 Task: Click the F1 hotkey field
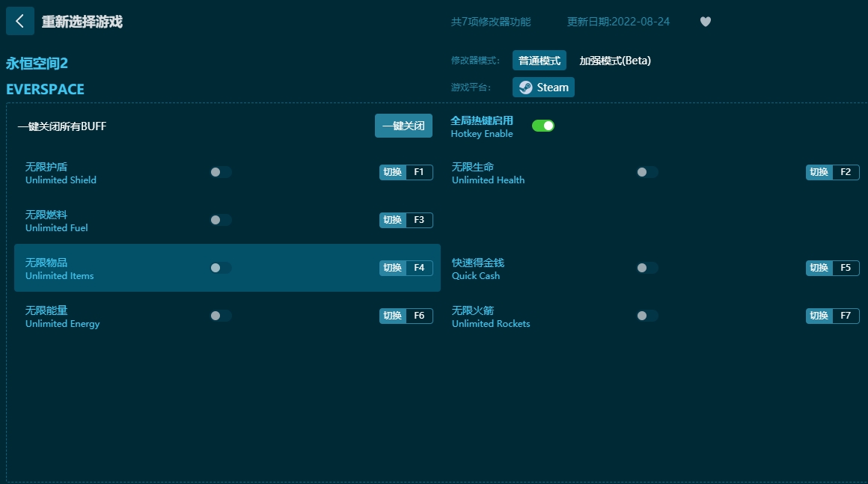click(x=419, y=172)
